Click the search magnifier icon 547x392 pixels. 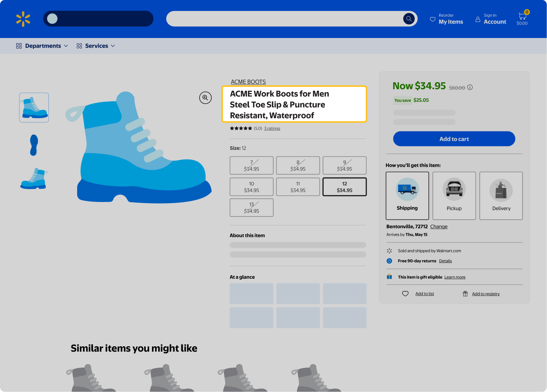[x=409, y=19]
